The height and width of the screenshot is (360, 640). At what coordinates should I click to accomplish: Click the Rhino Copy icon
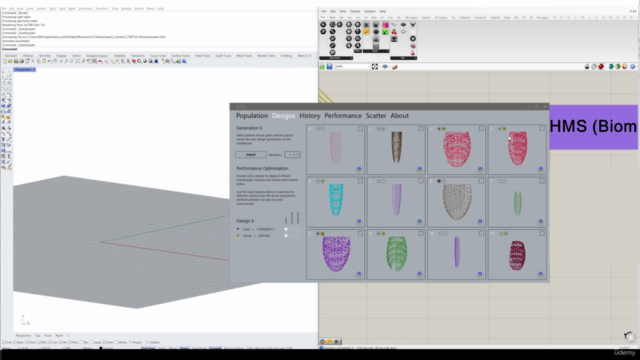(x=39, y=61)
